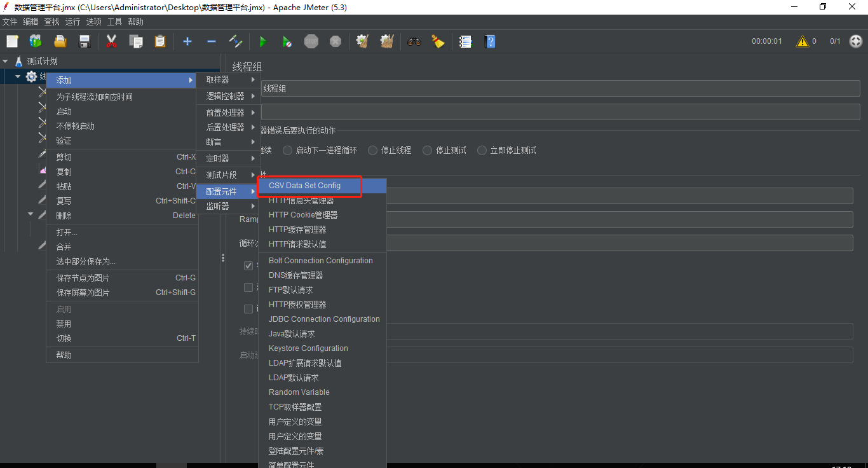The image size is (868, 468).
Task: Expand the 前置处理器 submenu
Action: [228, 113]
